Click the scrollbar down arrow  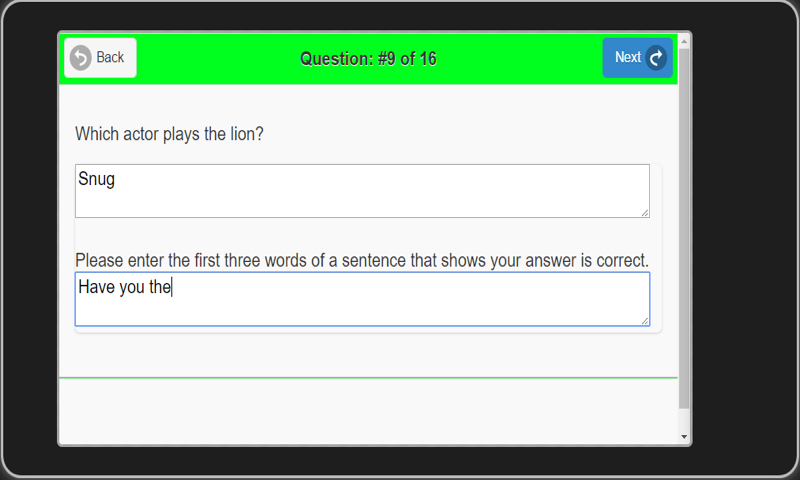point(684,436)
